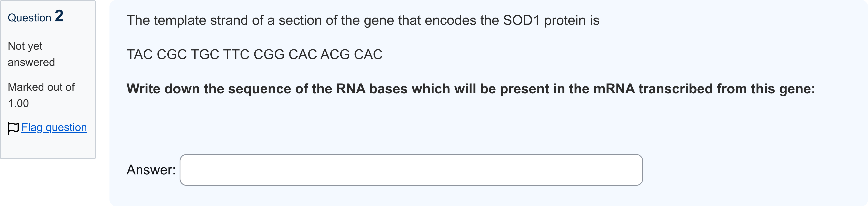868x220 pixels.
Task: Select the large question number 2
Action: 59,16
